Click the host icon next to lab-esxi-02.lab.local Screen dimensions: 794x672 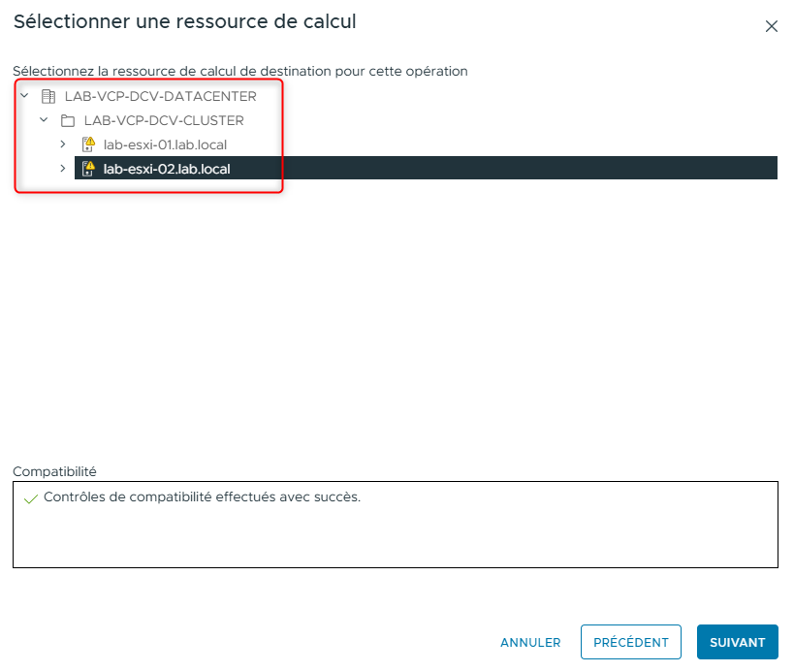pos(86,168)
